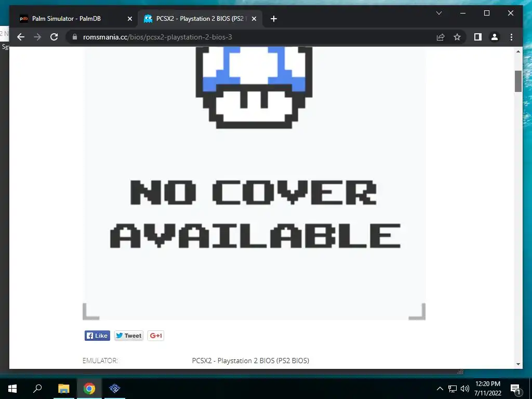
Task: Close the PCSX2 Playstation 2 BIOS tab
Action: 254,19
